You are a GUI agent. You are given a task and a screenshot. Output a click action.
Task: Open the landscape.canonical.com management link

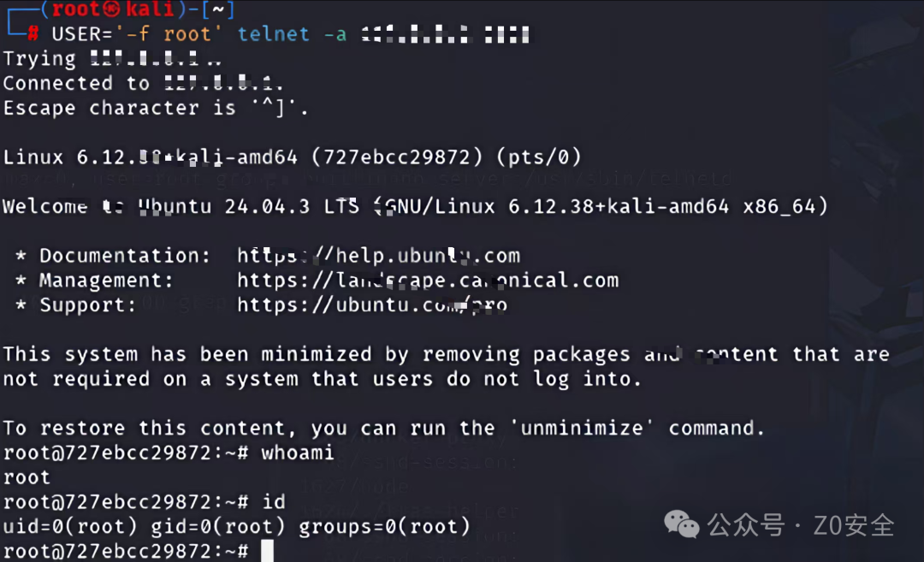[427, 281]
